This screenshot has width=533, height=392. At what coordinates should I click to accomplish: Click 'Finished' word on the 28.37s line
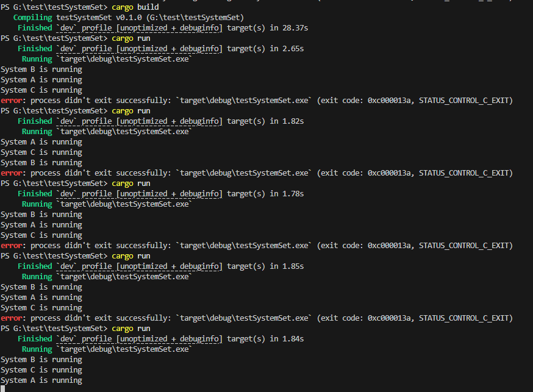coord(35,28)
